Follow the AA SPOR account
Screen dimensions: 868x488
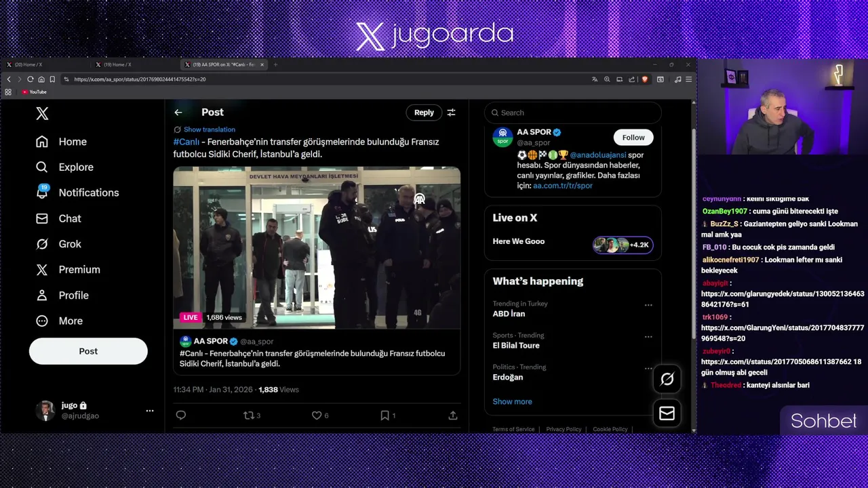[633, 138]
